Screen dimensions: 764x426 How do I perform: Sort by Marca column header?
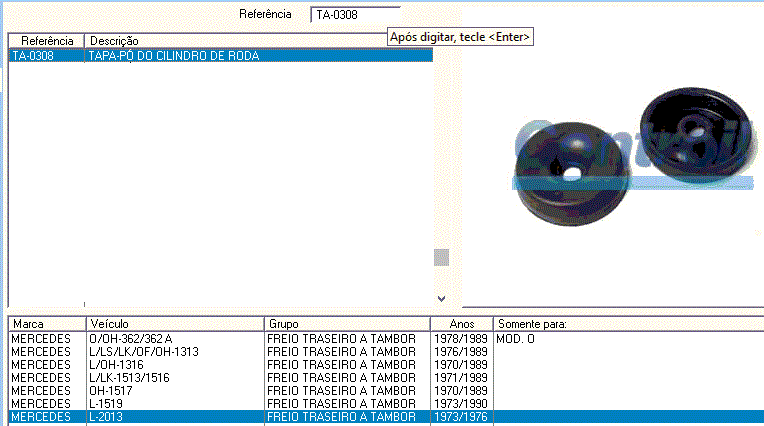47,324
